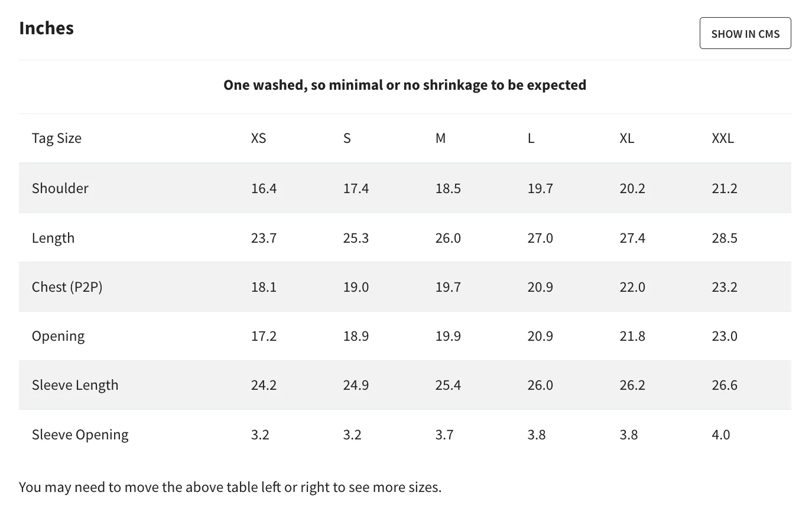Viewport: 812px width, 515px height.
Task: Click Opening value 17.2 for XS
Action: click(x=264, y=336)
